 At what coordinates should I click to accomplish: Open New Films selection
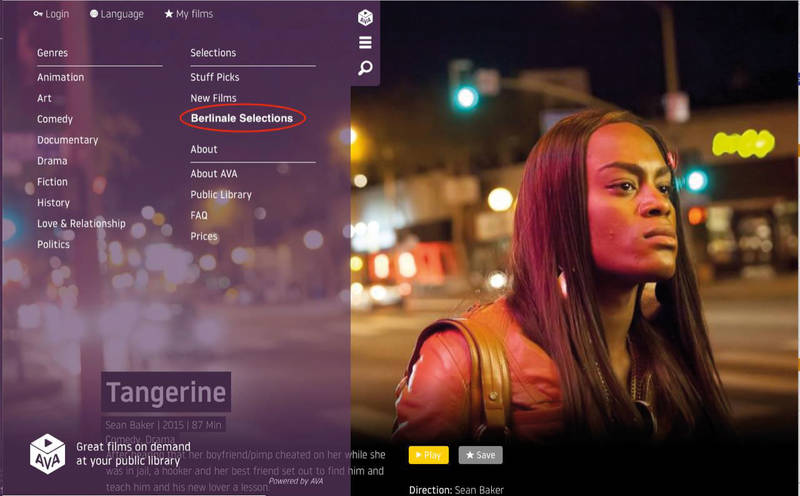pos(213,98)
